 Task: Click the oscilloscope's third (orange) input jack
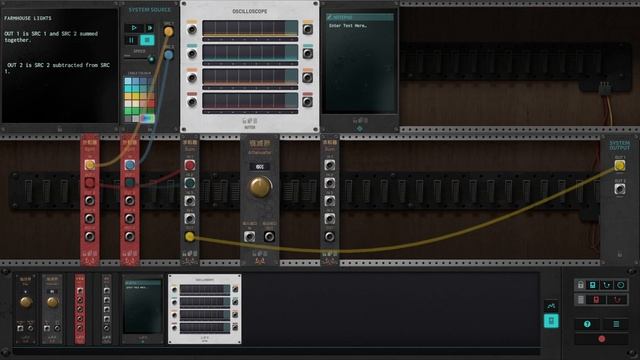tap(192, 78)
